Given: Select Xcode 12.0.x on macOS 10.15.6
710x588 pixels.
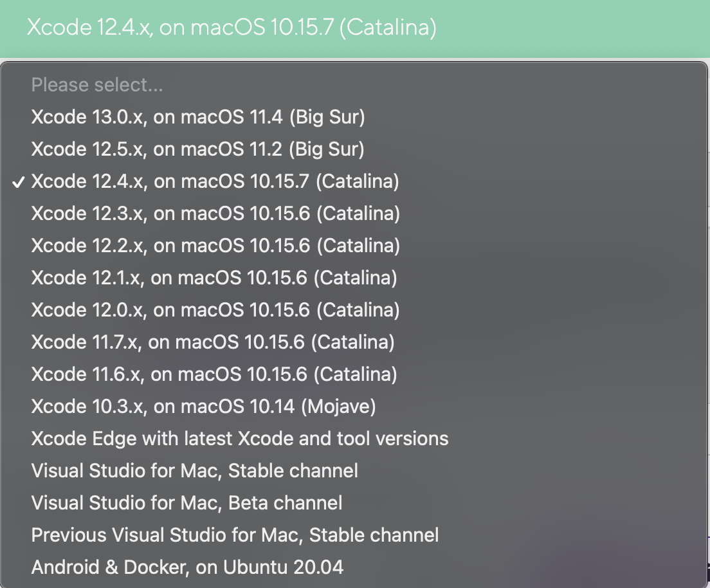Looking at the screenshot, I should (215, 310).
